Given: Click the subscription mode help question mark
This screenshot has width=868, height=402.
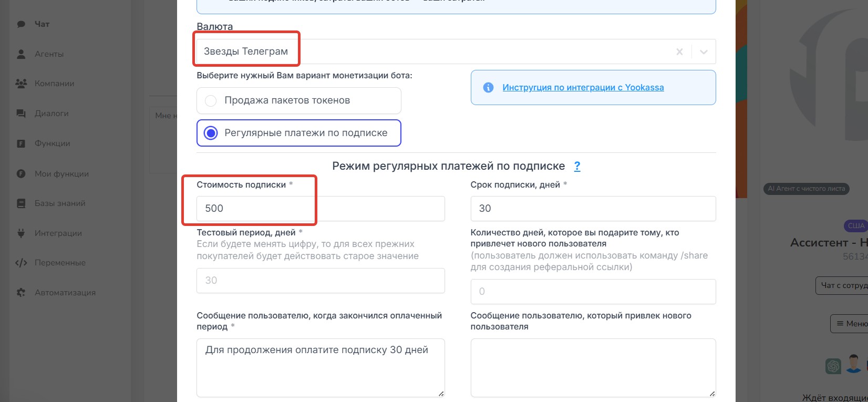Looking at the screenshot, I should [577, 167].
